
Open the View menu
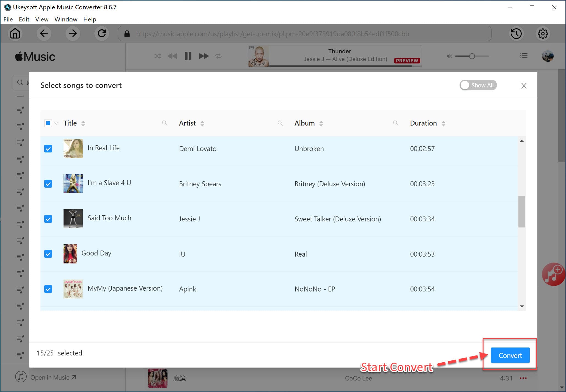41,19
